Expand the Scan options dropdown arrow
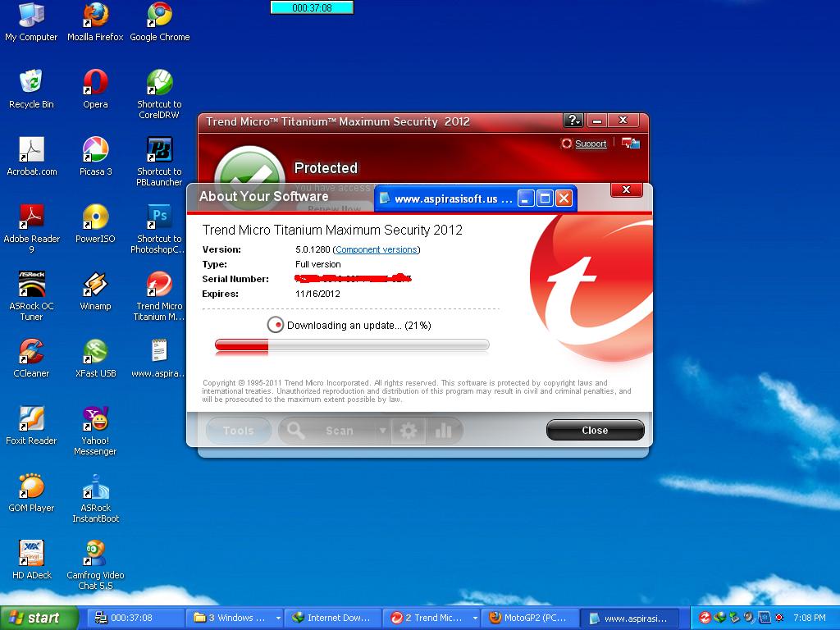Viewport: 840px width, 630px height. (382, 431)
